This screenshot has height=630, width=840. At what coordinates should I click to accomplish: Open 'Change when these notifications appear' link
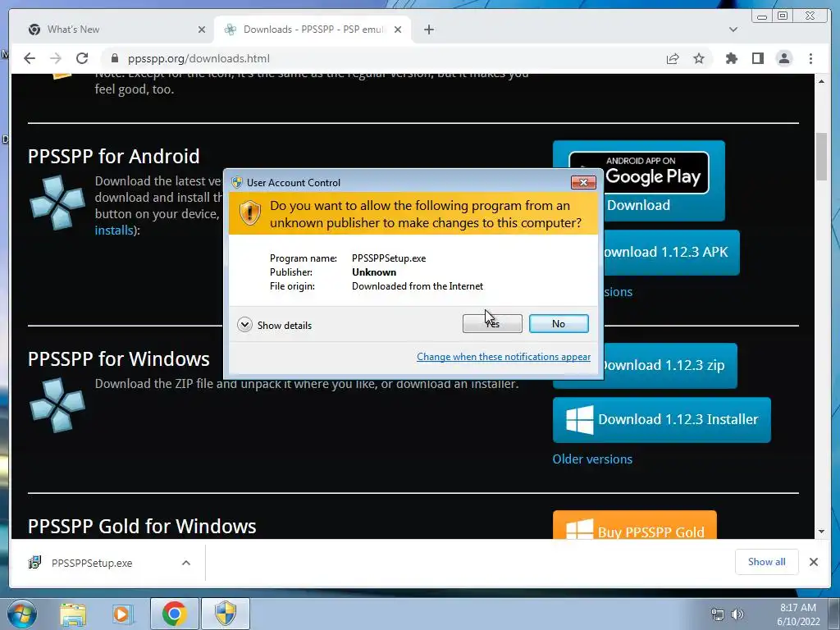click(x=504, y=357)
